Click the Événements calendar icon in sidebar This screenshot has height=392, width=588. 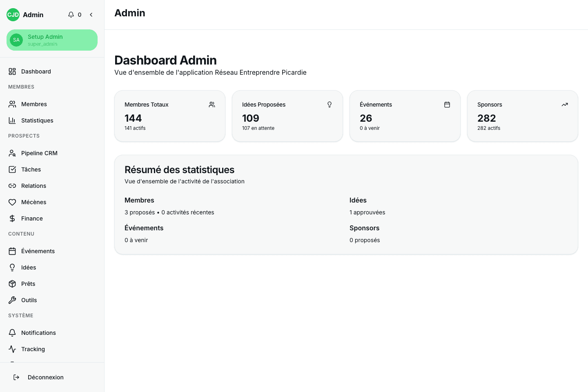[12, 251]
